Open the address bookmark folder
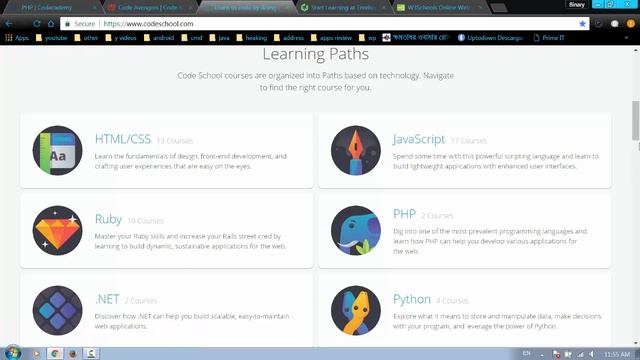 [x=289, y=38]
